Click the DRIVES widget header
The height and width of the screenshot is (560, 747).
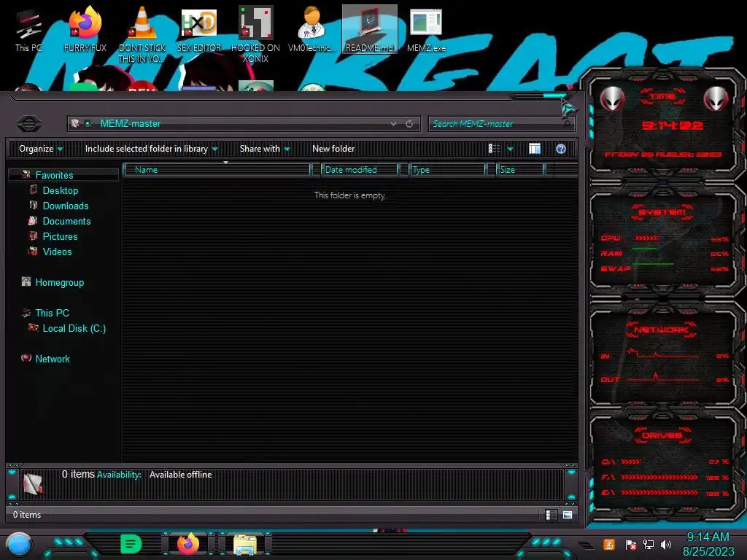pos(662,435)
